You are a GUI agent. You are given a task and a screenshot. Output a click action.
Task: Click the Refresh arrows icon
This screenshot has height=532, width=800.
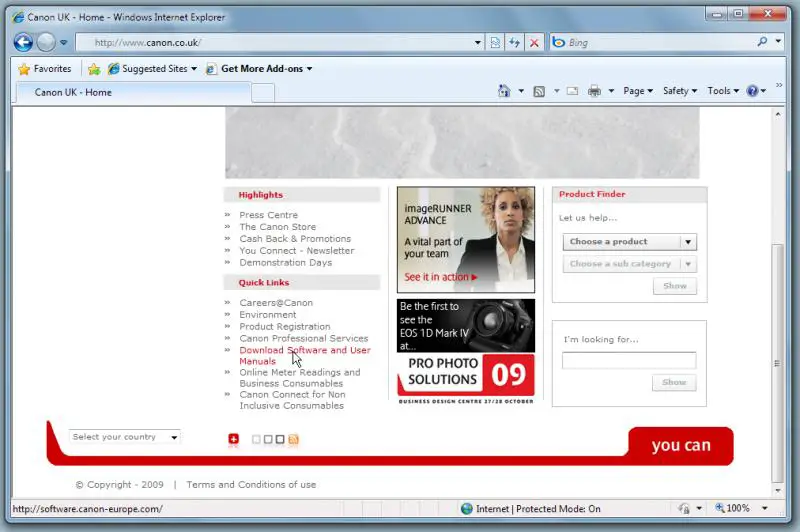[514, 43]
